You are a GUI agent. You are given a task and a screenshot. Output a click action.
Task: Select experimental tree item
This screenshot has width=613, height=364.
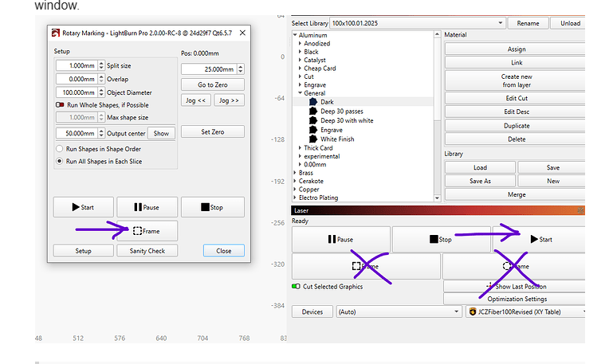pyautogui.click(x=322, y=156)
